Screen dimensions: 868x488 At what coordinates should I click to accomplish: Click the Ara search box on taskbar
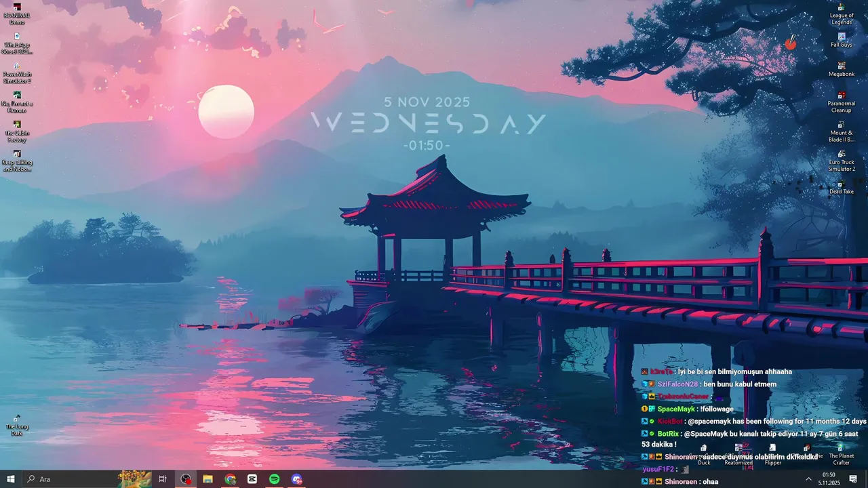coord(87,479)
